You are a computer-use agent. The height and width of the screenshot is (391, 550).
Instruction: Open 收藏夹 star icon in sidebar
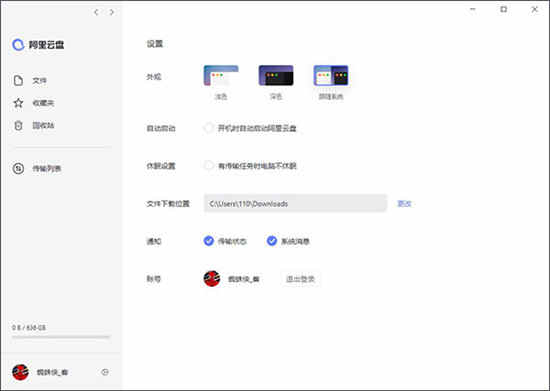pos(18,103)
